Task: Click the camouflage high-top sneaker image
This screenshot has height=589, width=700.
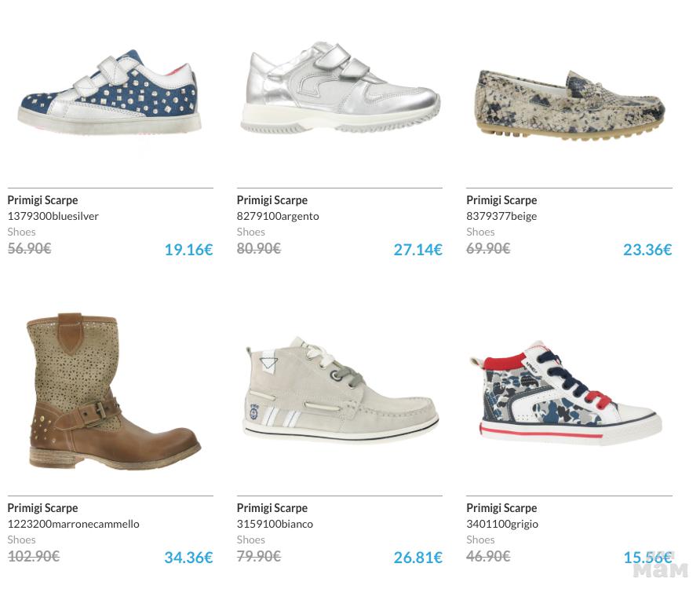Action: tap(568, 393)
